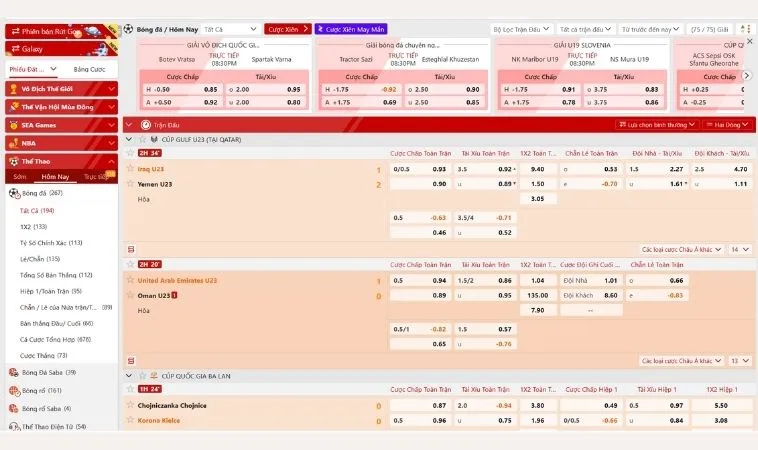
Task: Collapse the Thể Thao sidebar section
Action: point(111,161)
